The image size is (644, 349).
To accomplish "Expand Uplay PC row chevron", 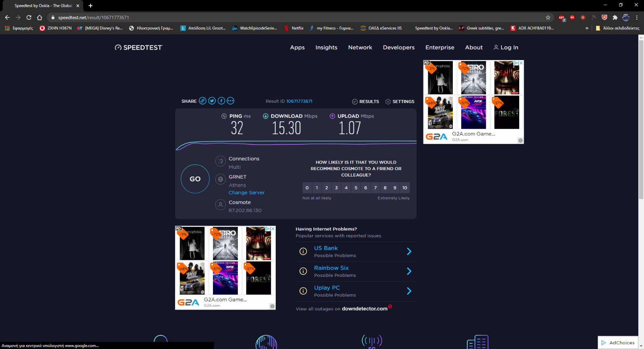I will pos(409,291).
